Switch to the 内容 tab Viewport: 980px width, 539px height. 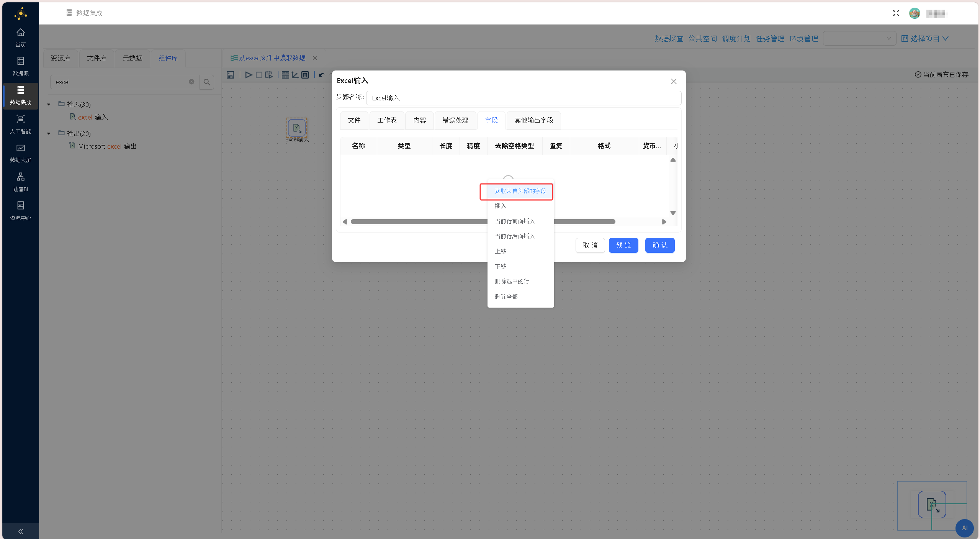pyautogui.click(x=419, y=120)
